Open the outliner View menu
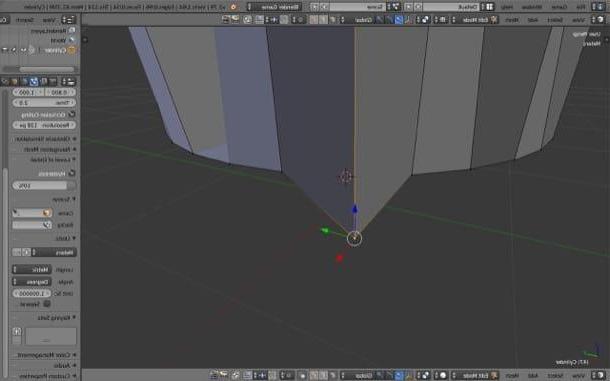The image size is (610, 381). (x=49, y=19)
